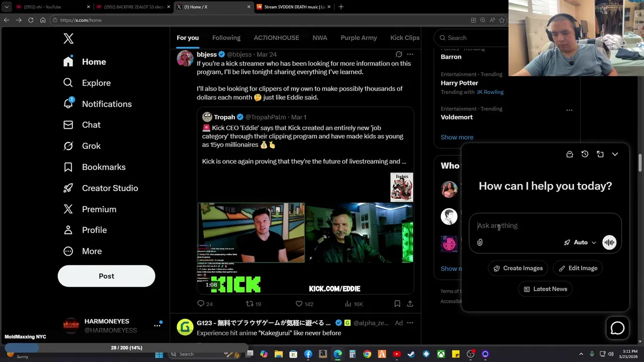This screenshot has height=362, width=644.
Task: Open Steam from taskbar
Action: coord(411,354)
